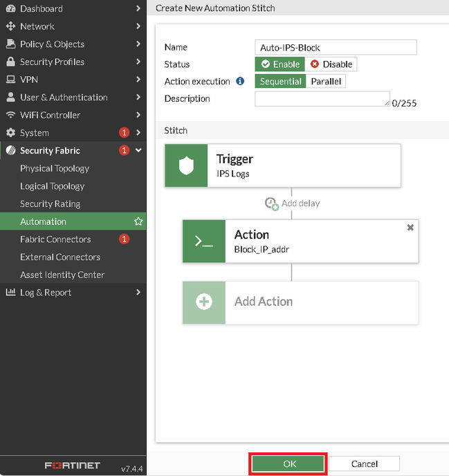Open the Automation menu item
This screenshot has width=449, height=476.
coord(73,221)
